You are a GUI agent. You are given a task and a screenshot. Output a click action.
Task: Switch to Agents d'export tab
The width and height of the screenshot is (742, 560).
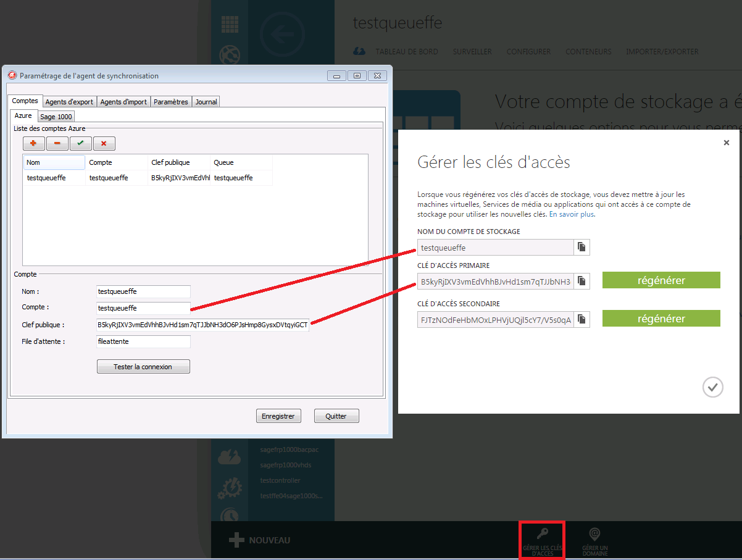pos(69,102)
